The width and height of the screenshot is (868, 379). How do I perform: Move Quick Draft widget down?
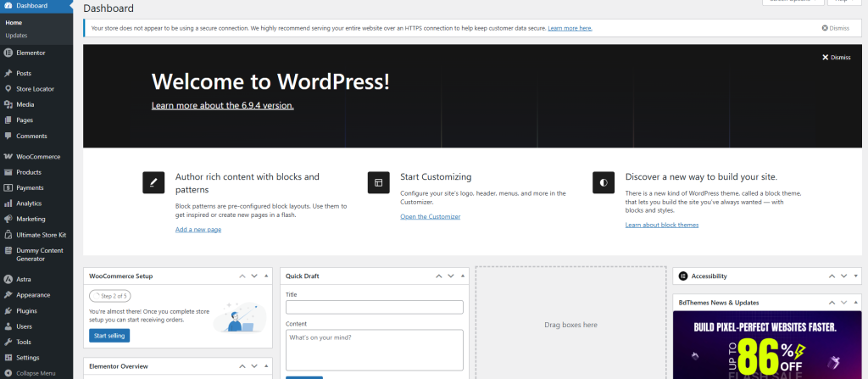pyautogui.click(x=451, y=276)
